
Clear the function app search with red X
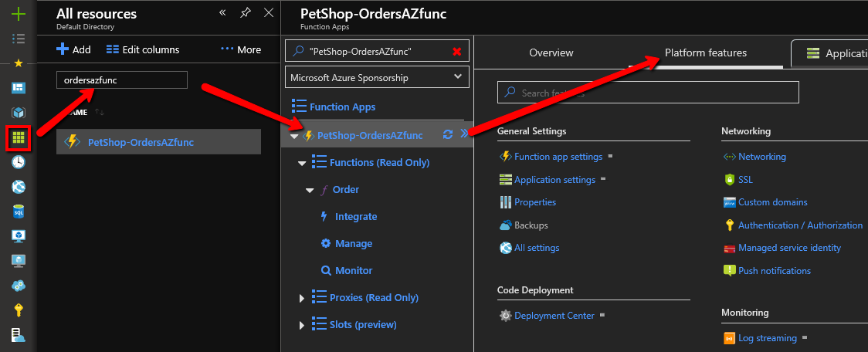(456, 52)
